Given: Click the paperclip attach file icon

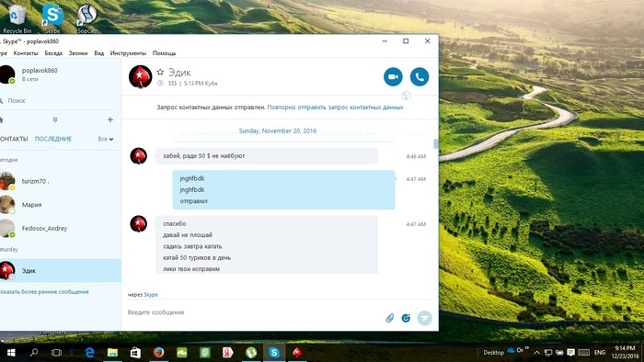Looking at the screenshot, I should 389,318.
